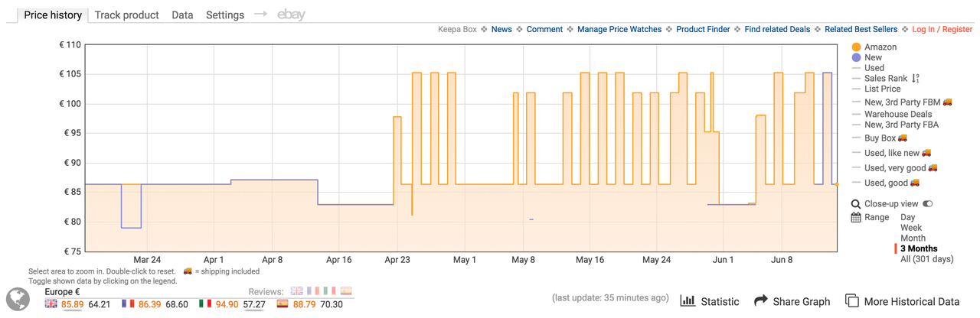Click Italian reviews flag icon

click(329, 291)
